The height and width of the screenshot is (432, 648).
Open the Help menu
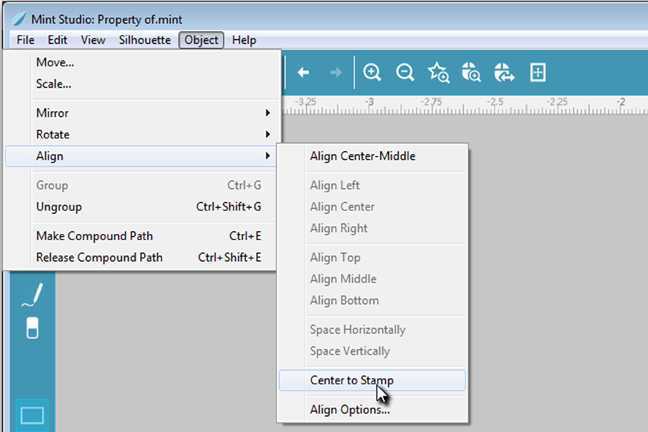[244, 40]
